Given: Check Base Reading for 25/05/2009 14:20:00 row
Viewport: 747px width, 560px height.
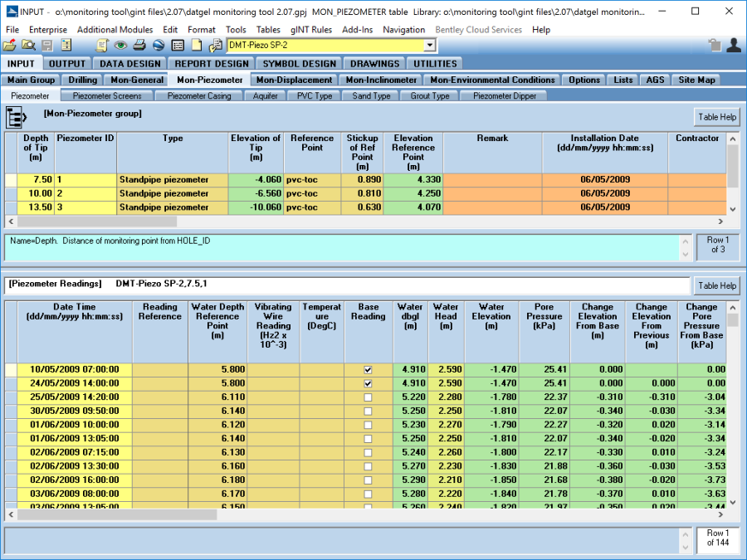Looking at the screenshot, I should click(x=368, y=398).
